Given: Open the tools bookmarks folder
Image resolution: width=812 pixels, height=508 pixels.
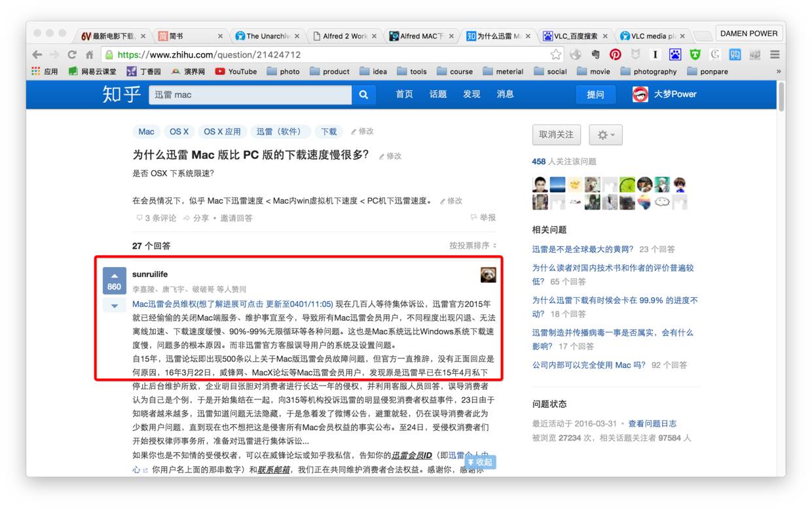Looking at the screenshot, I should (x=411, y=71).
